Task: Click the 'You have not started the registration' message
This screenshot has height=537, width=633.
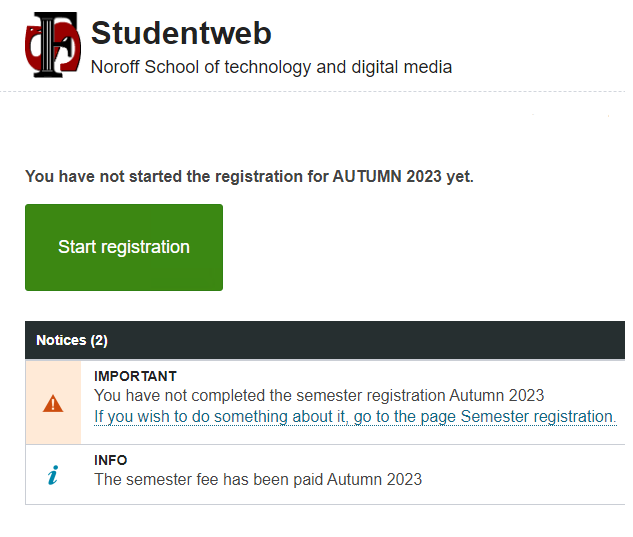Action: tap(249, 176)
